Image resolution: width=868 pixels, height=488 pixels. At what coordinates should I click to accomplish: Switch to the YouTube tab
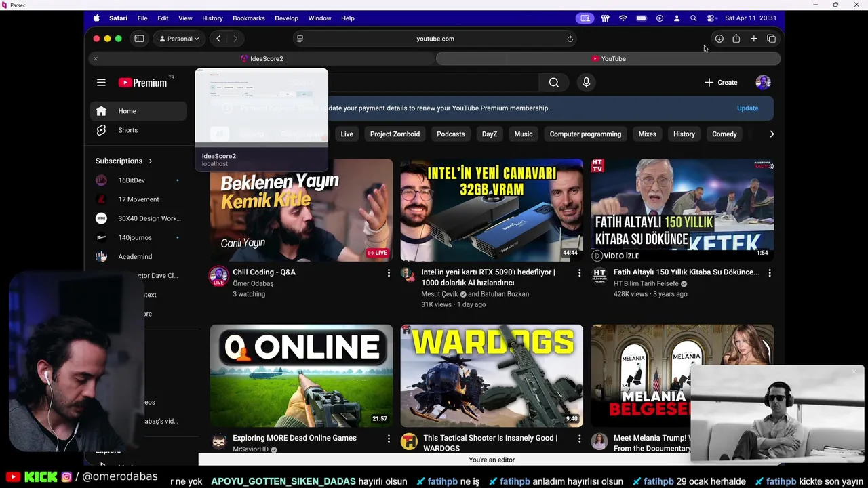608,59
